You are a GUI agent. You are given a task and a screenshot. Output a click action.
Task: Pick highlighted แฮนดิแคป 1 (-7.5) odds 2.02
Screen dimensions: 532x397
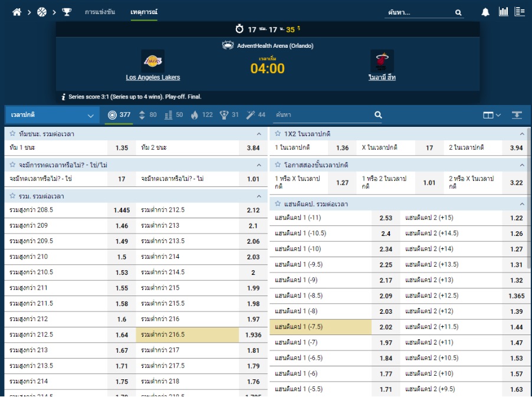[x=386, y=327]
